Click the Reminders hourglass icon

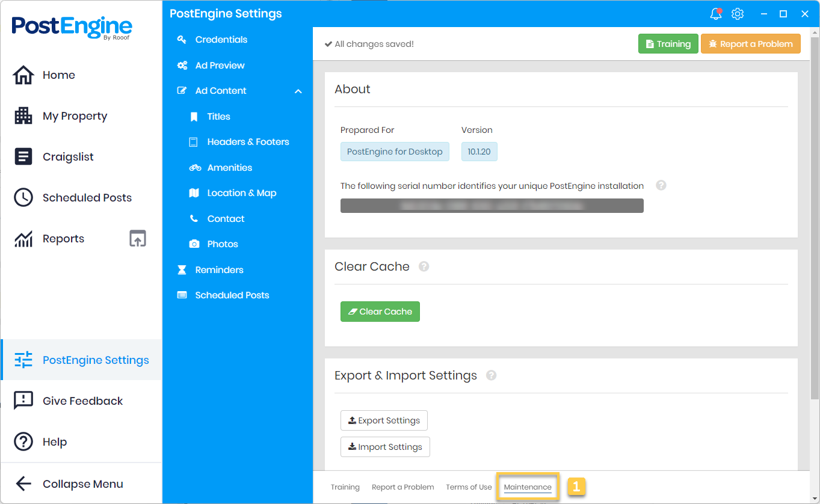pos(182,270)
